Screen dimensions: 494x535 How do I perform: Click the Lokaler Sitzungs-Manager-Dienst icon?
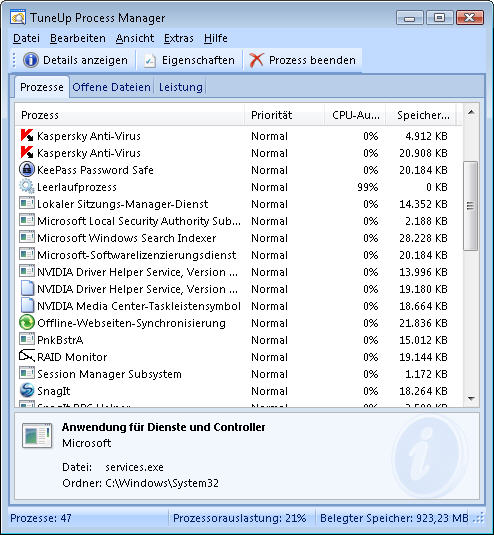[x=27, y=204]
